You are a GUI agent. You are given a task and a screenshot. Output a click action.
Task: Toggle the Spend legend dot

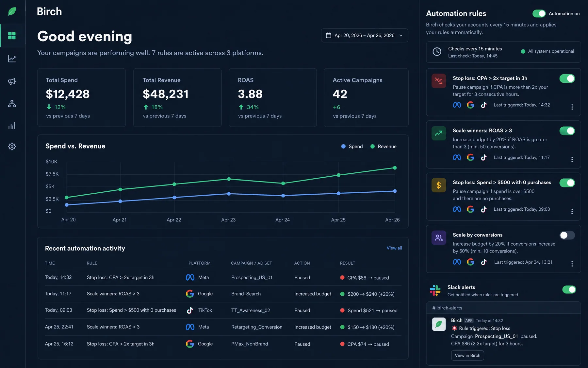click(x=343, y=147)
